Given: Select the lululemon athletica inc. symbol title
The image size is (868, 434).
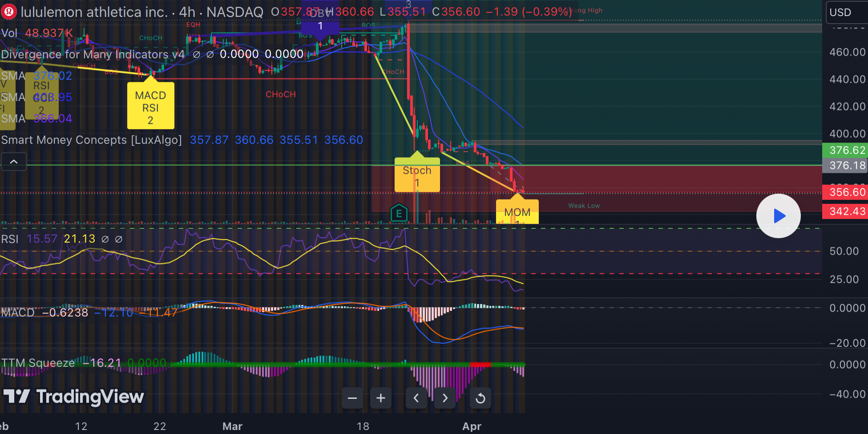Looking at the screenshot, I should (94, 12).
